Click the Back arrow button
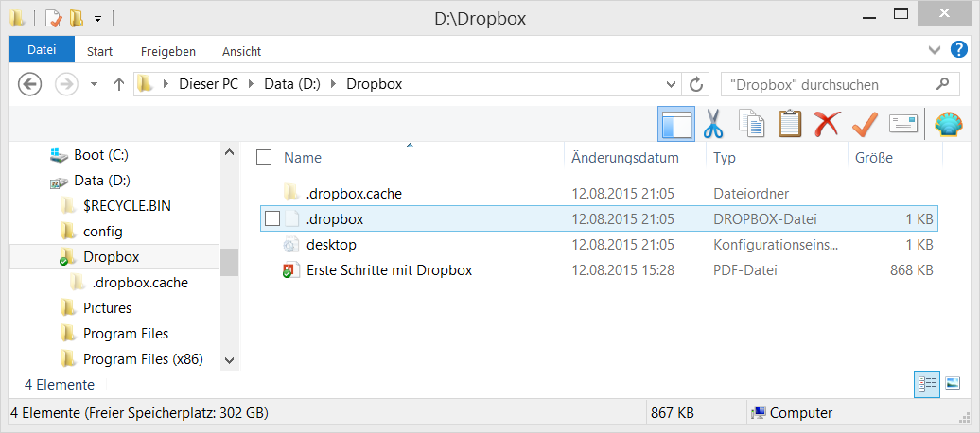 tap(29, 84)
